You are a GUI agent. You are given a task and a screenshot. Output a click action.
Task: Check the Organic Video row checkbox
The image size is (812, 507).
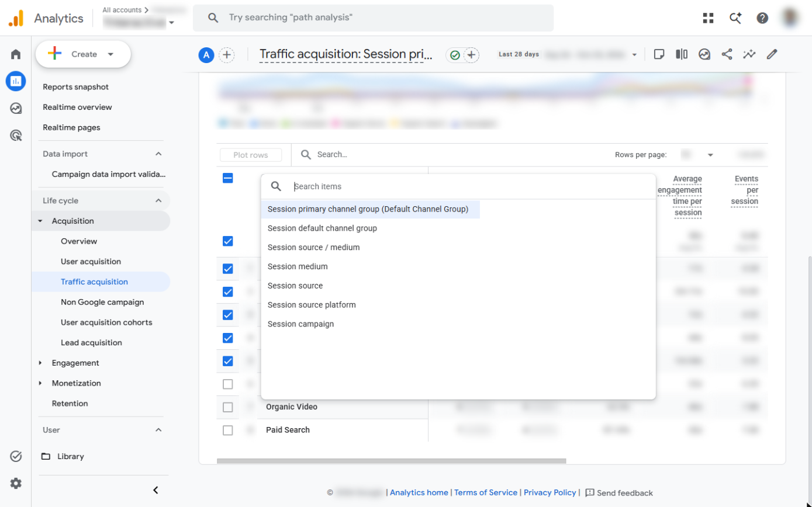[228, 407]
